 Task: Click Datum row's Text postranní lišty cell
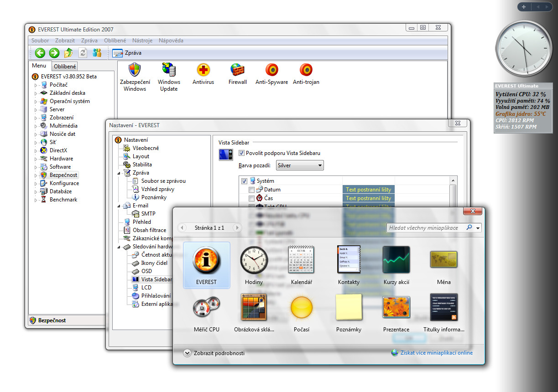pos(369,190)
